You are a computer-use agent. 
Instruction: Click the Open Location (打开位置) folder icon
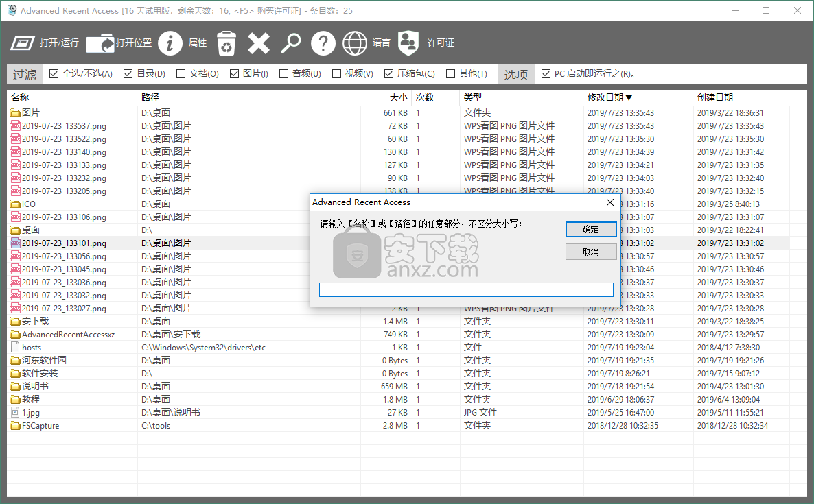[100, 43]
